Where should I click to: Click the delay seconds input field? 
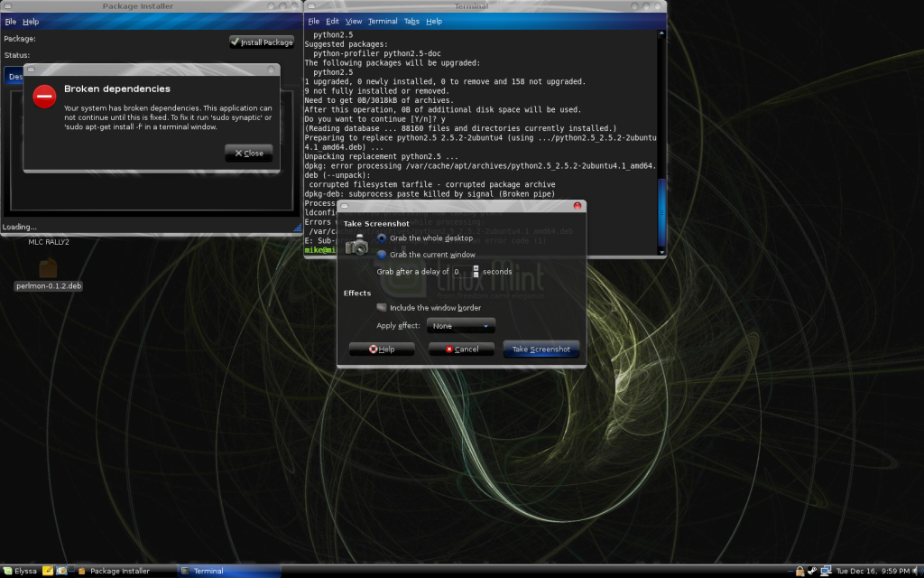click(x=462, y=271)
